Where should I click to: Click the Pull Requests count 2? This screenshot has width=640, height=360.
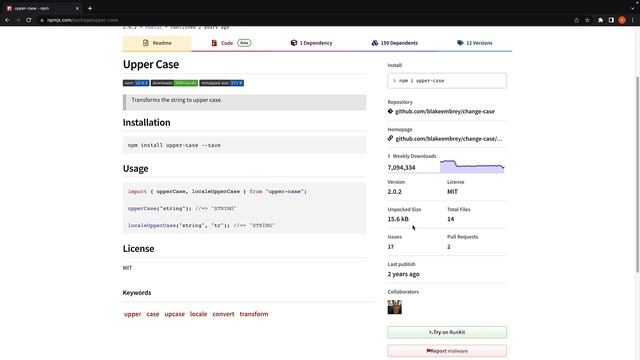[449, 247]
